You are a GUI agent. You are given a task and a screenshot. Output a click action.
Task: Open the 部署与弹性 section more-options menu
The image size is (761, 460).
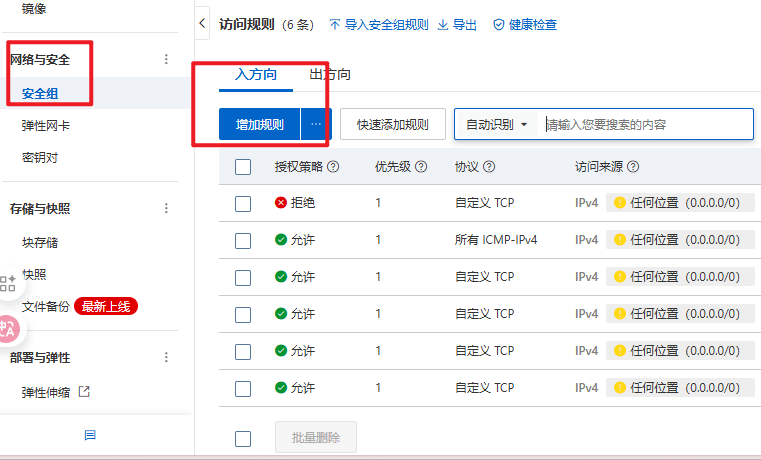[166, 357]
